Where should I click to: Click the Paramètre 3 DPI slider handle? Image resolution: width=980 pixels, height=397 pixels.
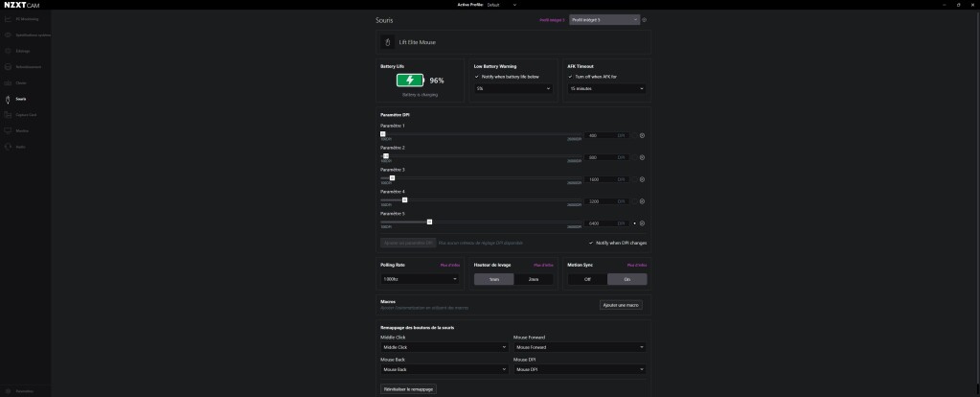[x=392, y=178]
